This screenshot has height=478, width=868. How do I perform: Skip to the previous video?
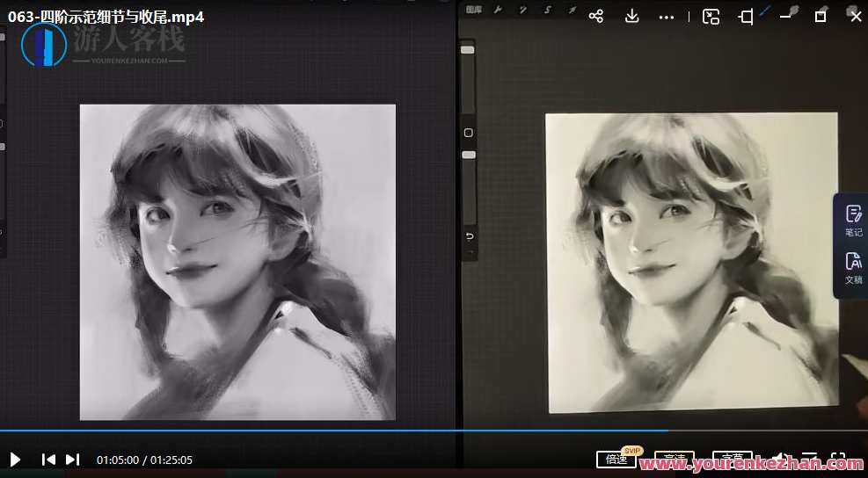pos(49,460)
